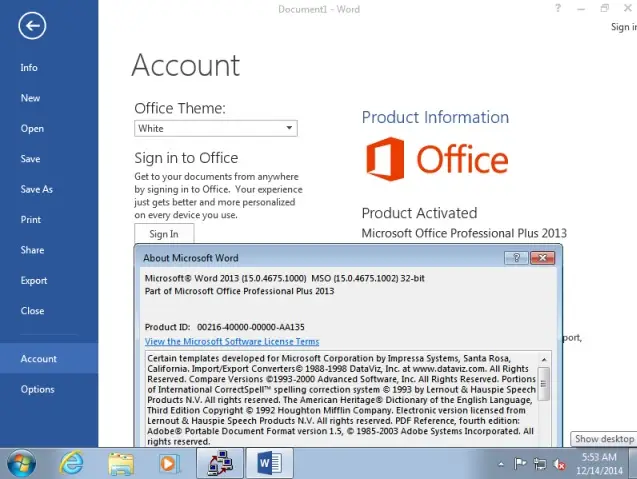The height and width of the screenshot is (479, 637).
Task: Launch Internet Explorer from the taskbar
Action: tap(72, 463)
